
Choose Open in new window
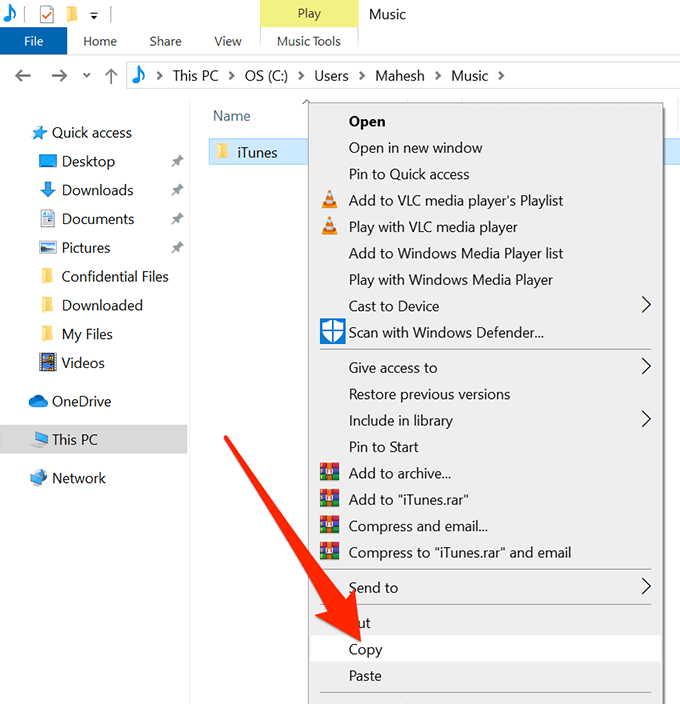[x=486, y=148]
